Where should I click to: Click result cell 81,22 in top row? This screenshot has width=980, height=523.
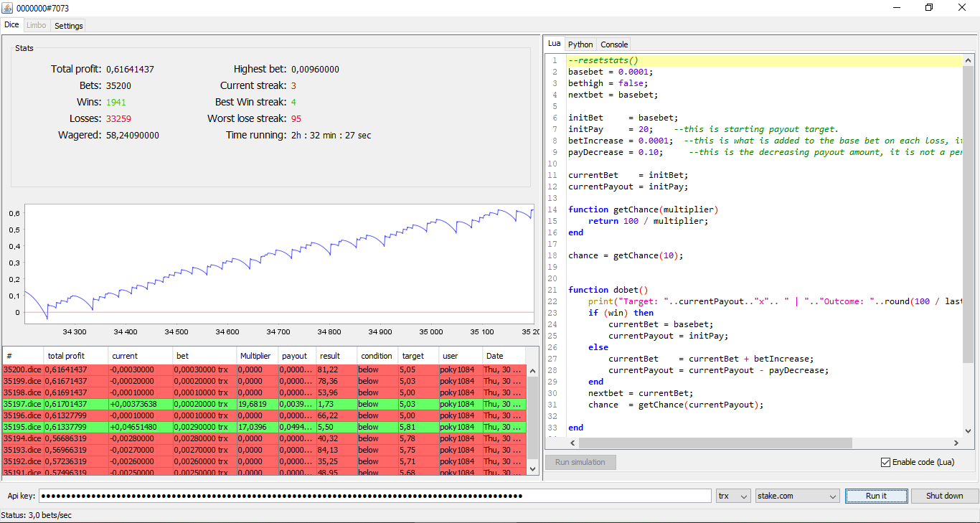(336, 369)
